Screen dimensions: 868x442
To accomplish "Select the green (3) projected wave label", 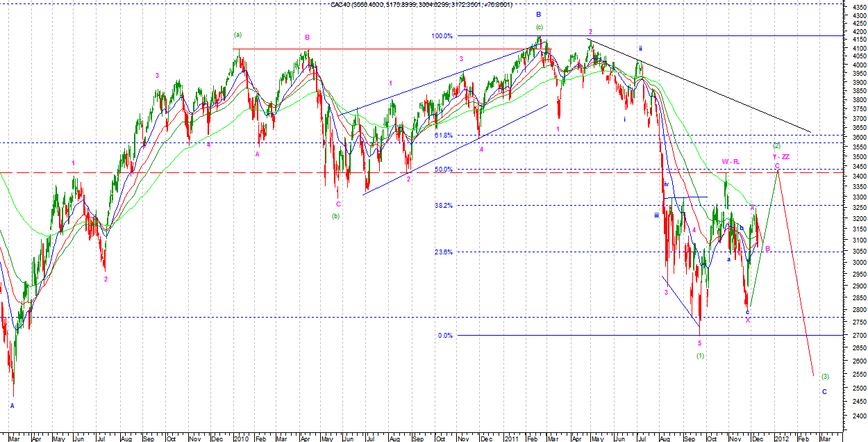I will pyautogui.click(x=824, y=377).
